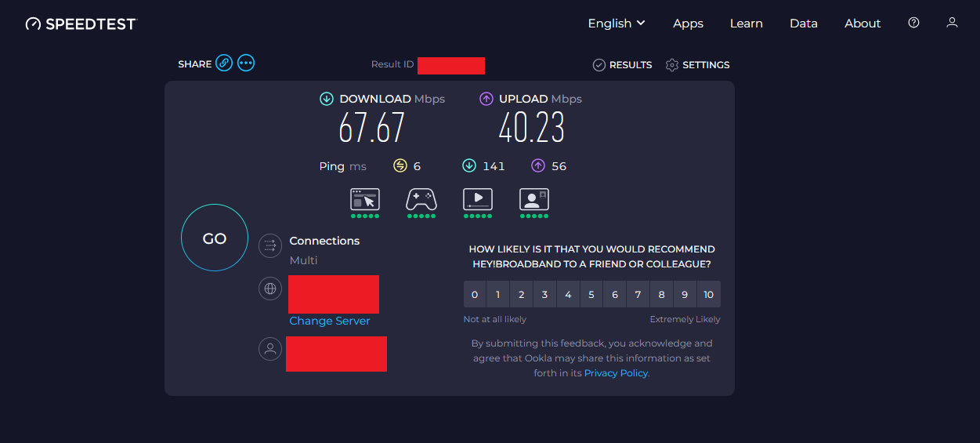Image resolution: width=980 pixels, height=443 pixels.
Task: Open Settings gear icon
Action: [671, 65]
